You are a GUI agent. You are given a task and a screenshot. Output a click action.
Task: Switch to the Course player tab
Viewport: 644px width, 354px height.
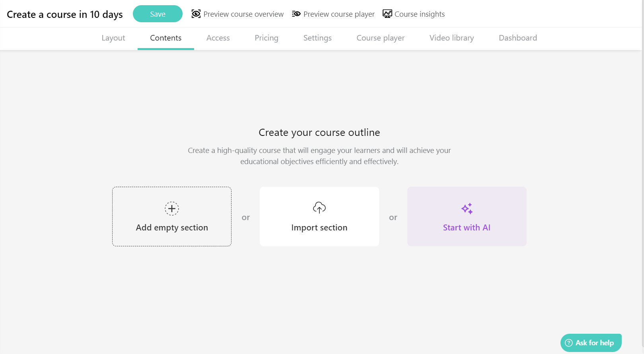[380, 38]
